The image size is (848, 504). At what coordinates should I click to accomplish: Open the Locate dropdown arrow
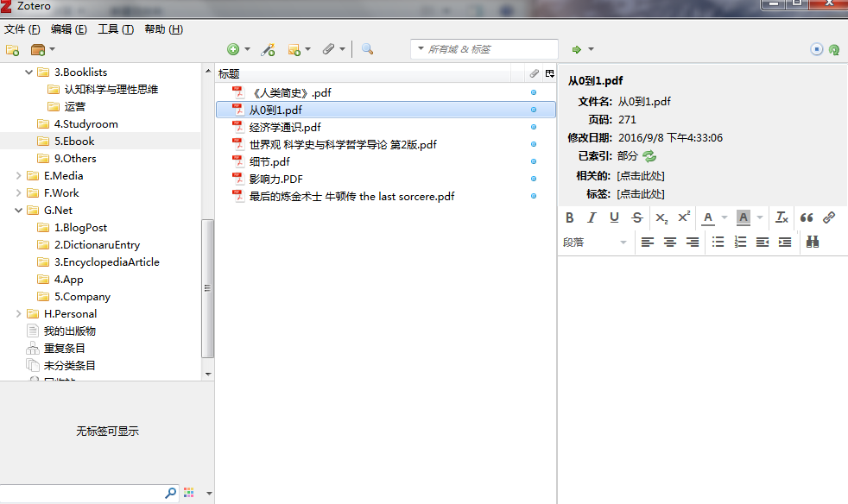592,49
